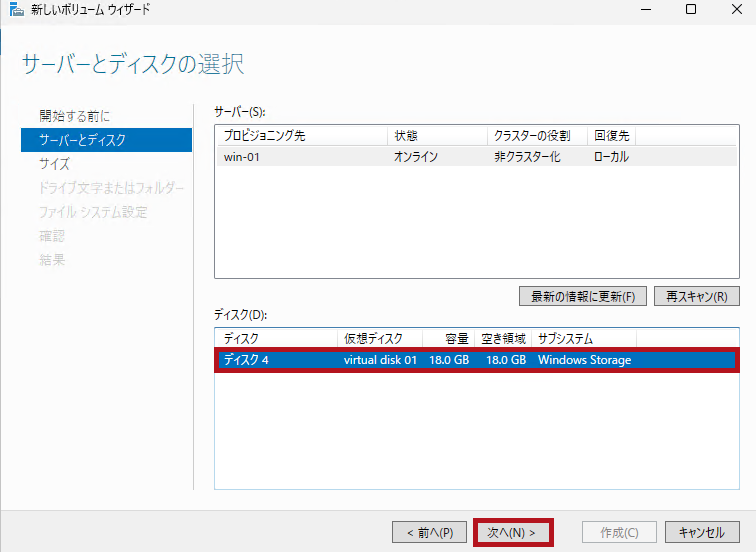
Task: Cancel the wizard with キャンセル
Action: point(701,532)
